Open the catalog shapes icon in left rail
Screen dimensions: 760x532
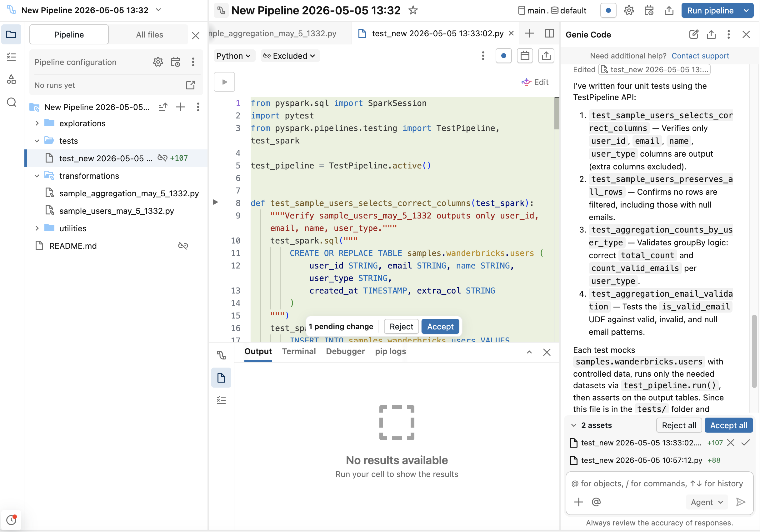click(x=11, y=79)
